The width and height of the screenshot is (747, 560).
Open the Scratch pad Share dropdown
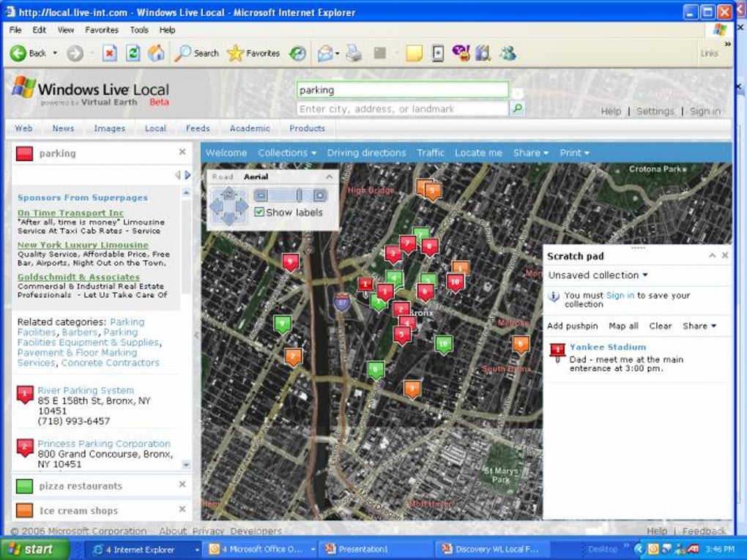pos(699,326)
